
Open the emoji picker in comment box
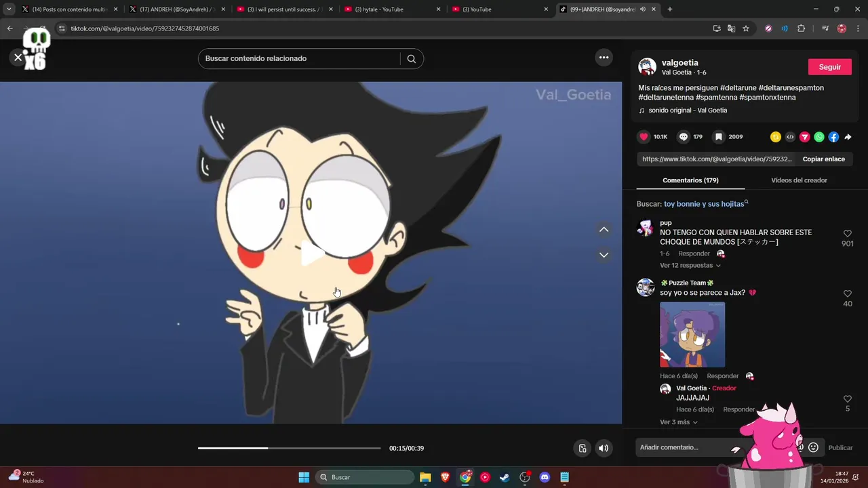coord(813,447)
